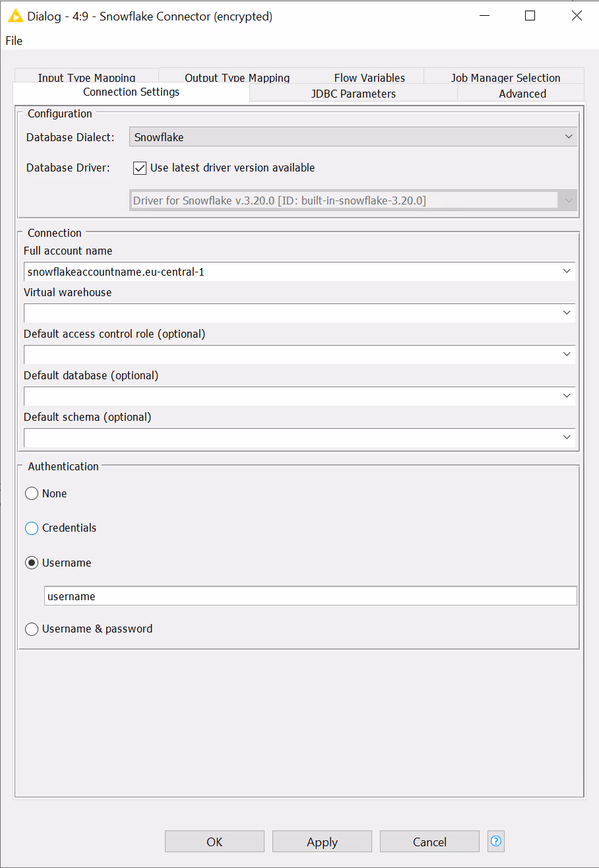The height and width of the screenshot is (868, 599).
Task: Switch to the Flow Variables tab
Action: click(x=369, y=77)
